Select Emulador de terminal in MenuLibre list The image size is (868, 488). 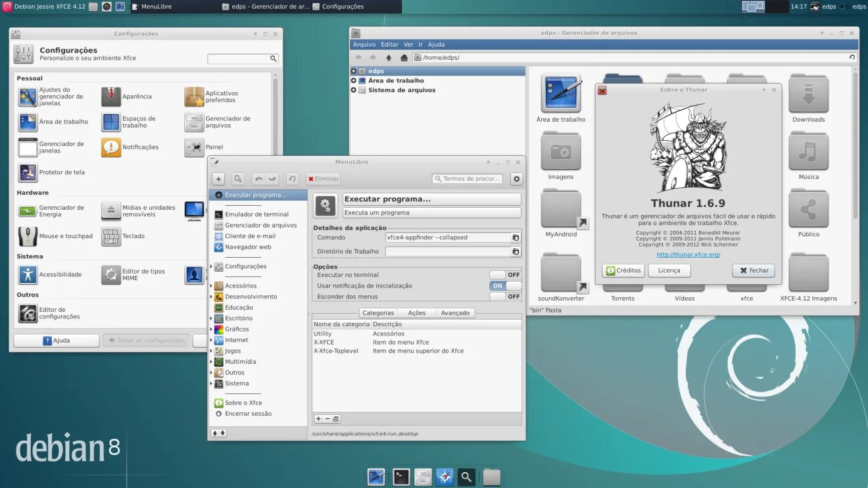point(257,214)
